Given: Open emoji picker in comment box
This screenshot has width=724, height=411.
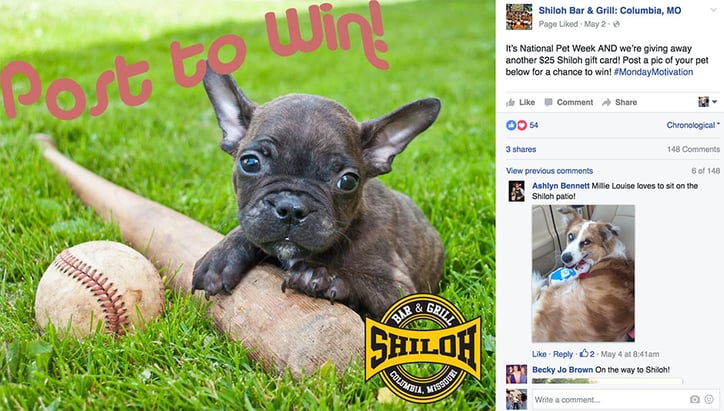Looking at the screenshot, I should tap(709, 399).
